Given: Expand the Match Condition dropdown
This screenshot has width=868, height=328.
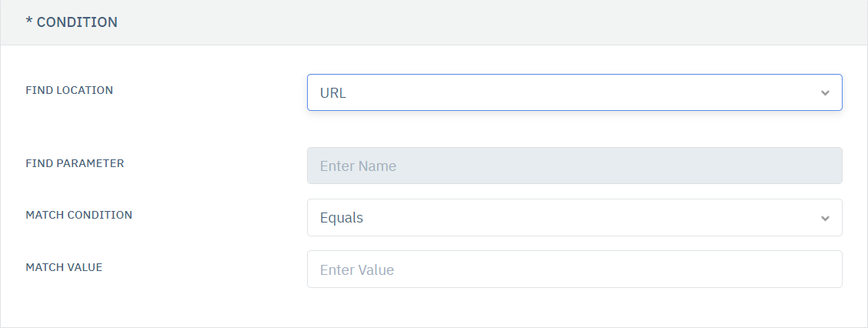Looking at the screenshot, I should point(574,218).
